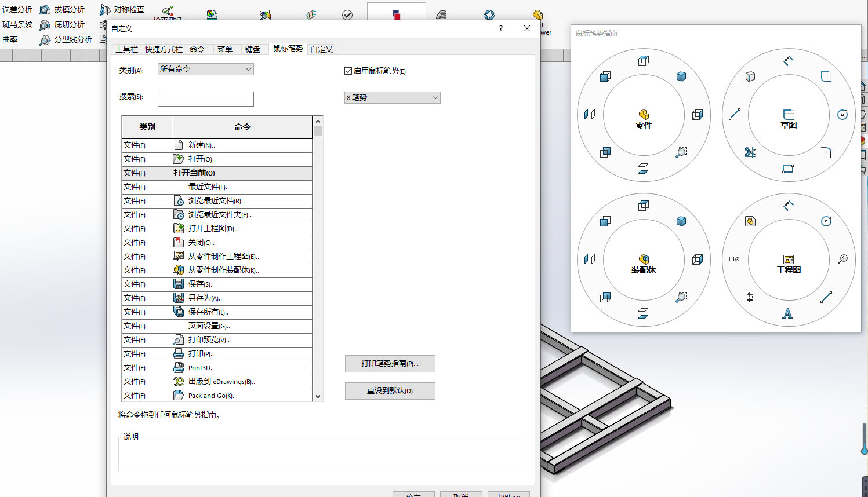Click the 类别 column header
The width and height of the screenshot is (868, 497).
point(147,127)
